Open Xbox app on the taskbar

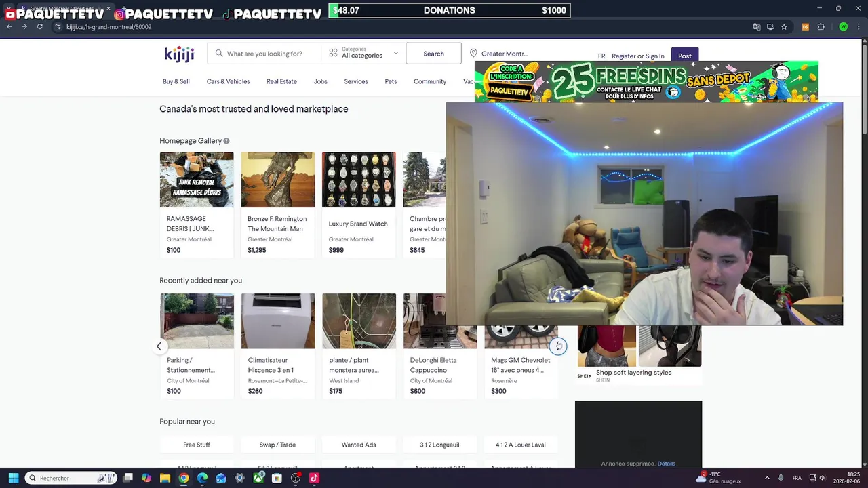(258, 478)
